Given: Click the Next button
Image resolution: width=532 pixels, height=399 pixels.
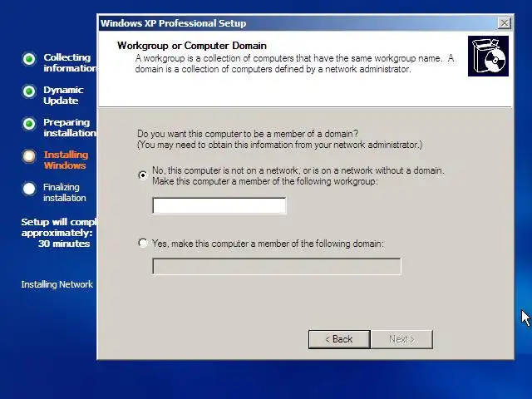Looking at the screenshot, I should (401, 339).
